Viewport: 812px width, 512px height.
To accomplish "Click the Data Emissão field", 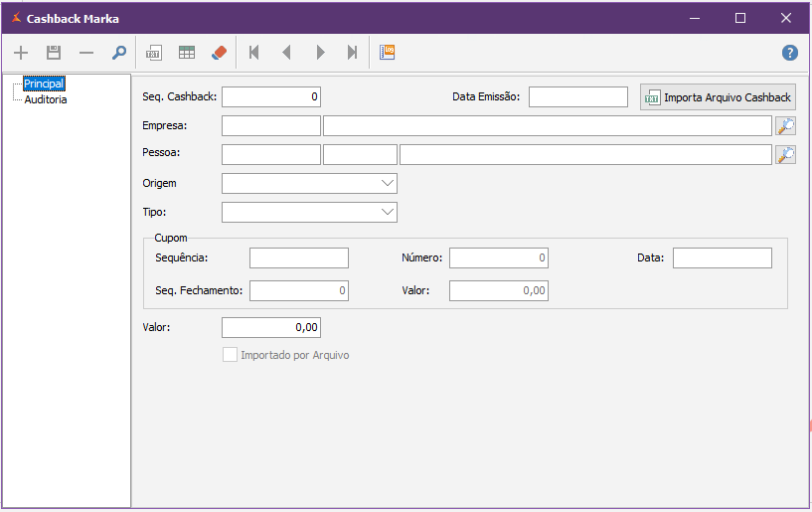I will [x=577, y=96].
